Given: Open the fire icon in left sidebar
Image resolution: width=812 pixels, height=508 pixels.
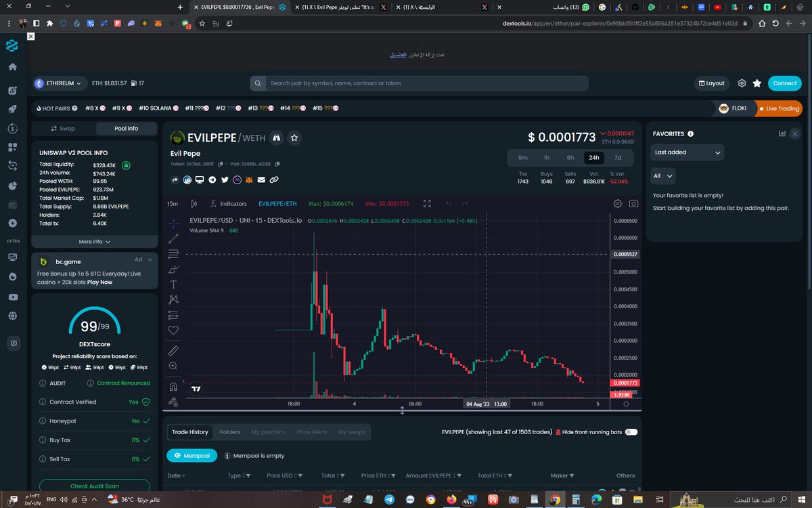Looking at the screenshot, I should tap(12, 277).
